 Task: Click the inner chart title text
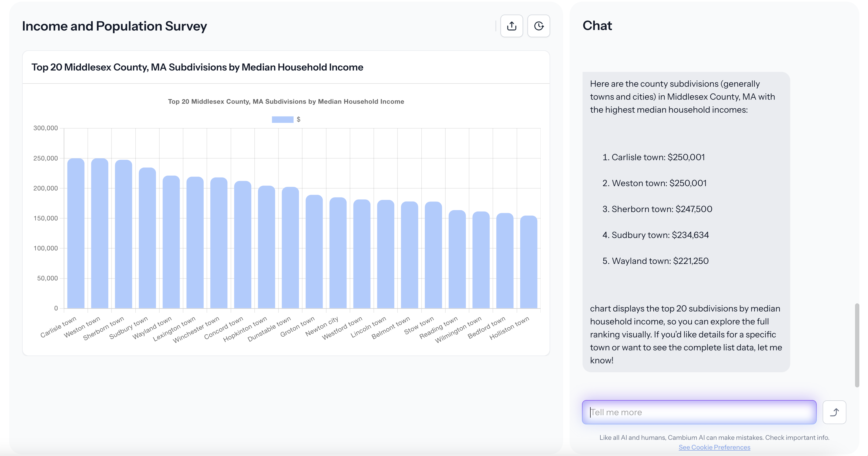click(286, 102)
